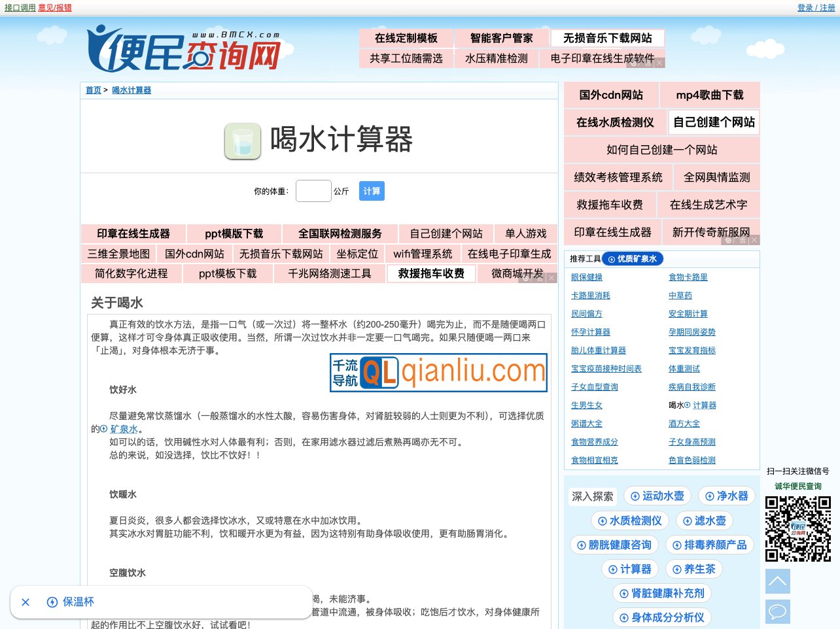The height and width of the screenshot is (629, 840).
Task: Close the ad overlay near 救援拖车收费
Action: [551, 277]
